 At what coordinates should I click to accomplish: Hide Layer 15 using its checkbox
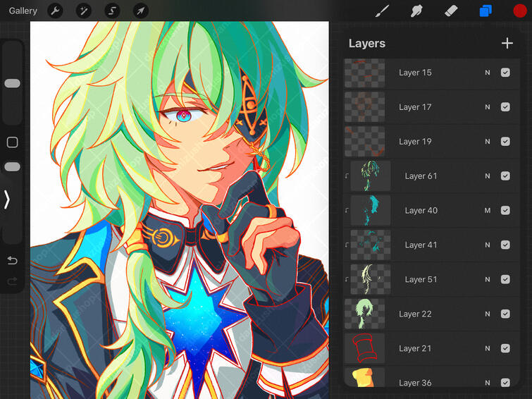505,73
